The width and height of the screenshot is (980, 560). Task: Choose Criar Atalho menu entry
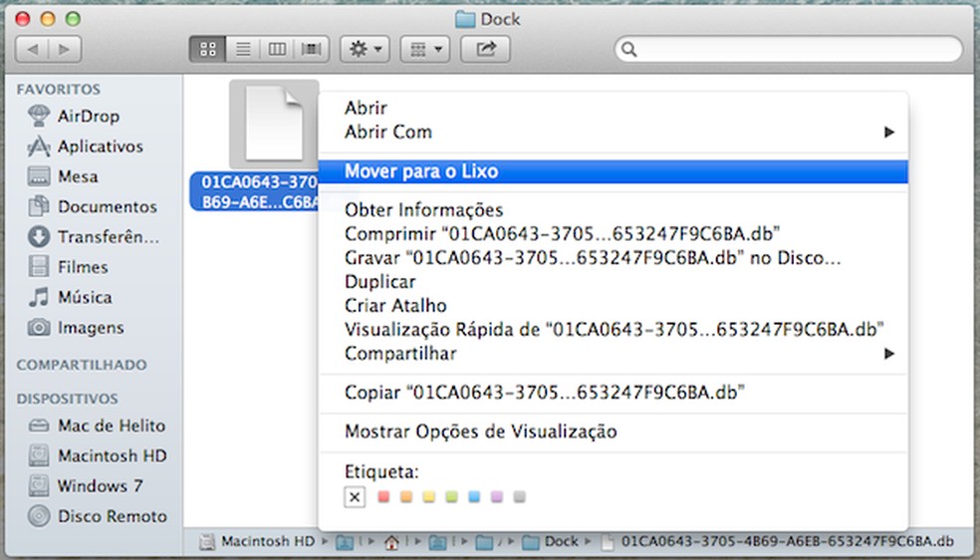pos(613,306)
